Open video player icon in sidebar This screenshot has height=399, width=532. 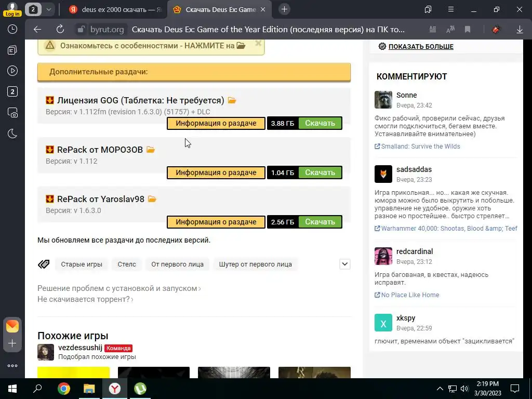click(12, 71)
